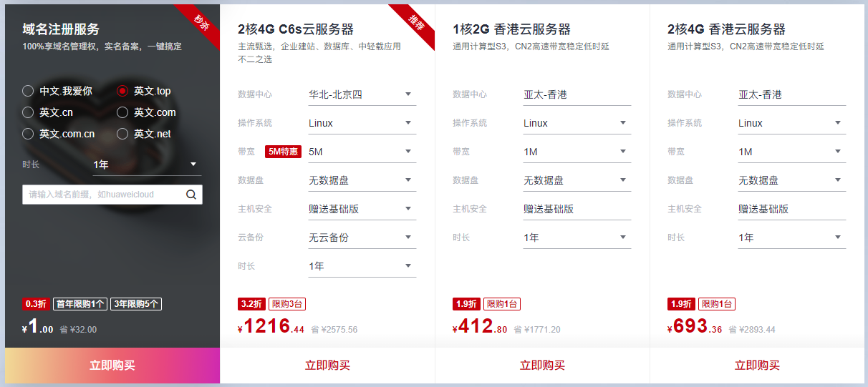
Task: Click the 3年限购5个 tag
Action: [x=136, y=304]
